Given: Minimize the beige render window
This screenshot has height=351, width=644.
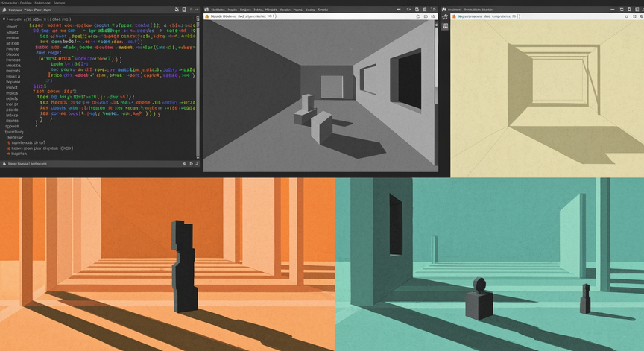Looking at the screenshot, I should click(x=613, y=10).
